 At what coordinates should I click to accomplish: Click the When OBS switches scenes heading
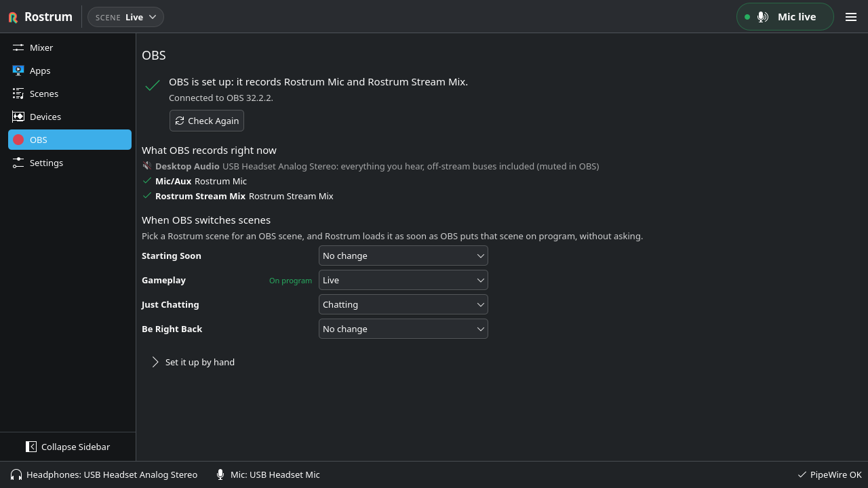(x=206, y=220)
